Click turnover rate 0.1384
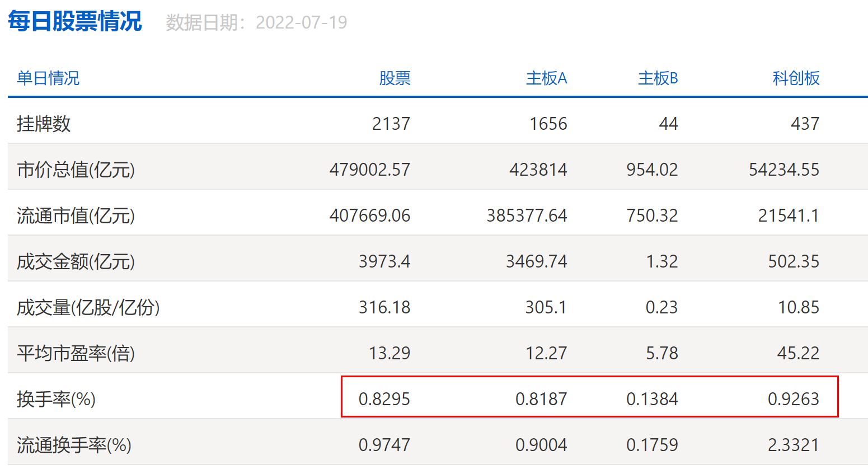 [x=652, y=399]
